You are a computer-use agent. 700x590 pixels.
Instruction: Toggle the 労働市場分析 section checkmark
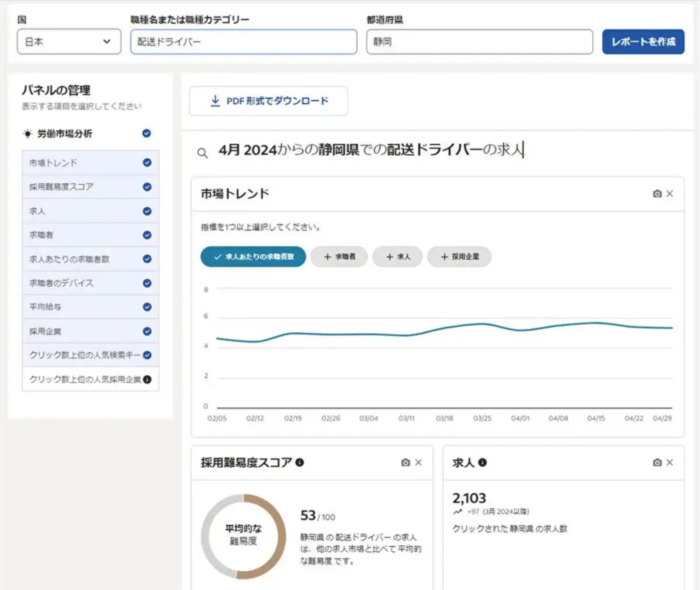(x=146, y=133)
